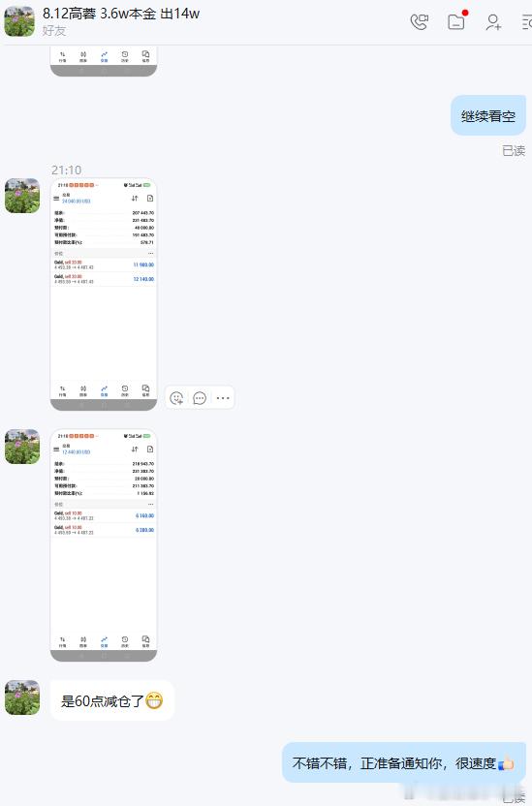Start a voice or video call

[x=420, y=21]
